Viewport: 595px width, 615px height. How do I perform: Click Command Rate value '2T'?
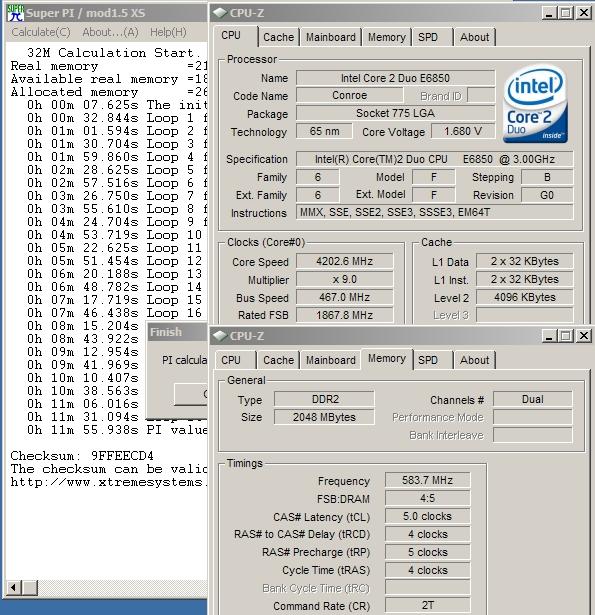[x=428, y=606]
